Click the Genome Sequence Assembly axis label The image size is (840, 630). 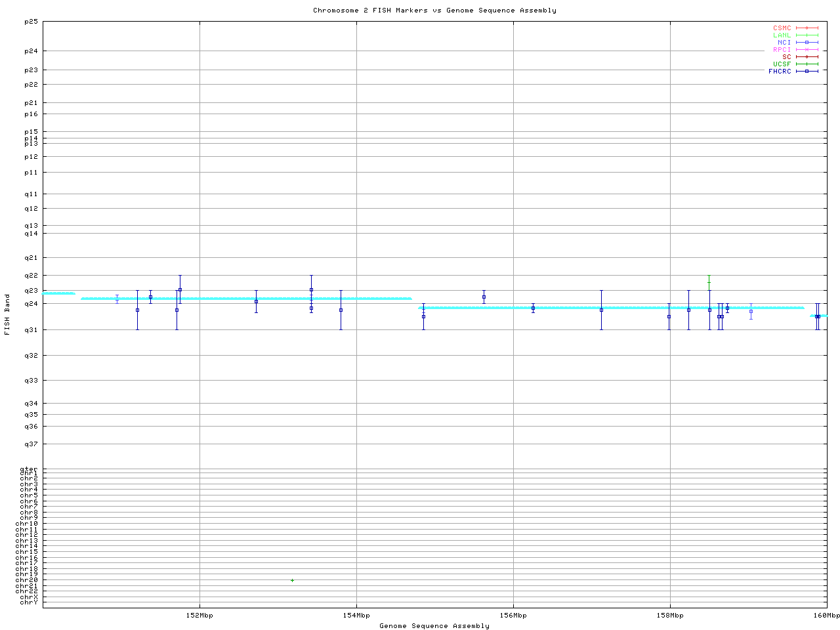(x=434, y=626)
